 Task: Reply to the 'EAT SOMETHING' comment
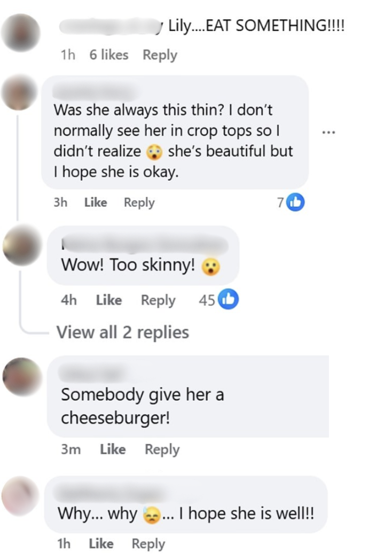160,55
